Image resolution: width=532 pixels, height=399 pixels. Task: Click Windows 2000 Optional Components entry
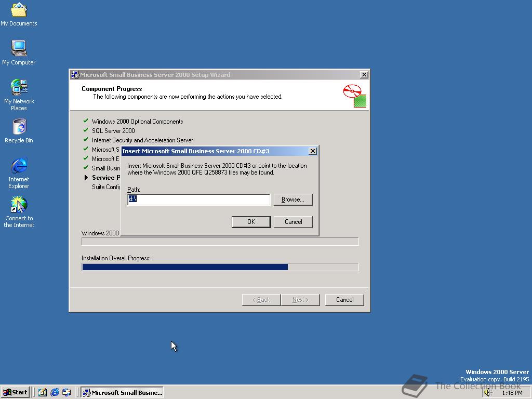137,122
